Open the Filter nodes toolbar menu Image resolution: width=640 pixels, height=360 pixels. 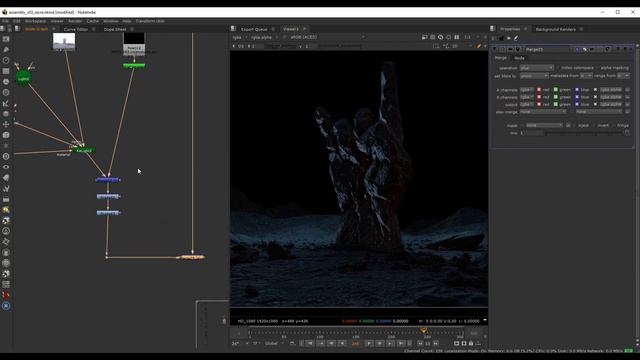click(x=6, y=92)
